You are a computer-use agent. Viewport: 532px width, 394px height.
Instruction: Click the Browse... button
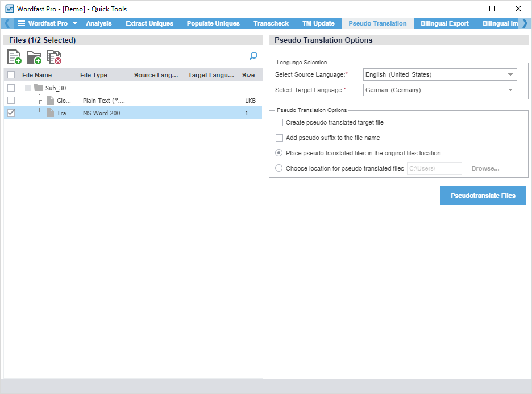[485, 168]
